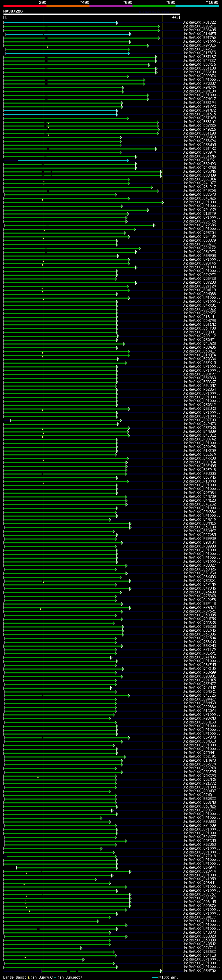
Task: Select label UniRef100_A9NSX0
Action: [x=199, y=87]
